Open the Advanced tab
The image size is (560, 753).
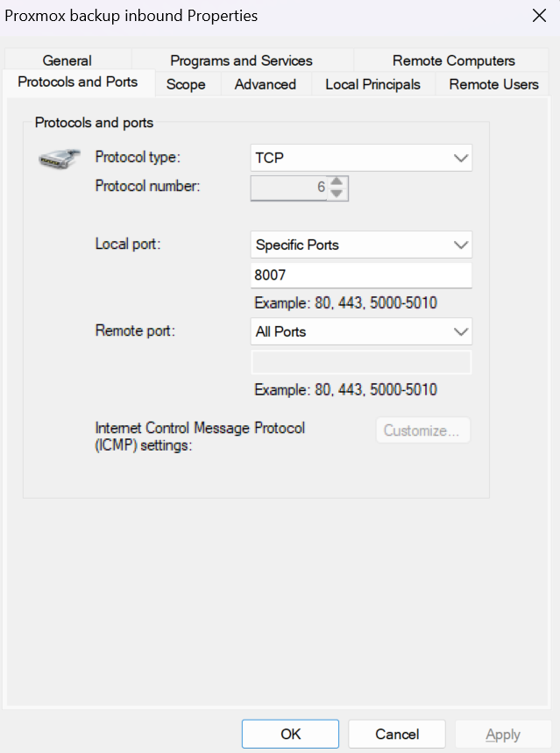(265, 84)
